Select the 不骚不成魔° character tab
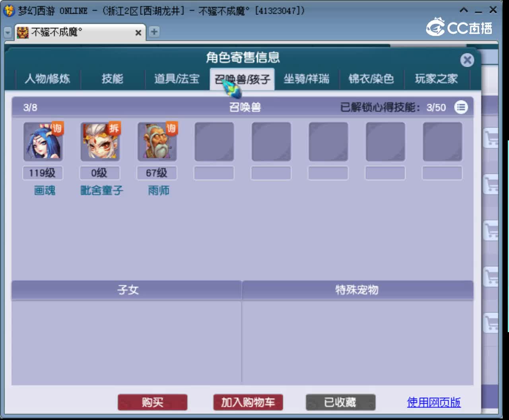Viewport: 509px width, 420px height. point(80,32)
